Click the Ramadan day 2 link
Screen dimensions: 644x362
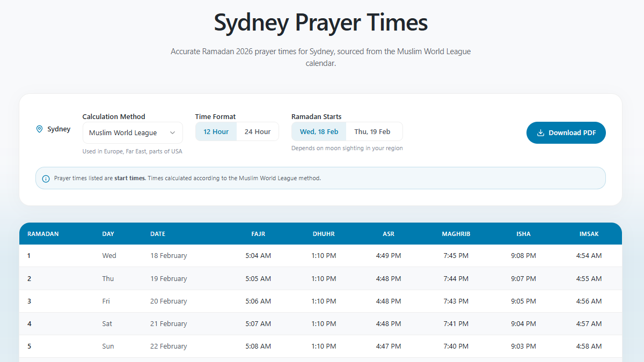(x=29, y=278)
